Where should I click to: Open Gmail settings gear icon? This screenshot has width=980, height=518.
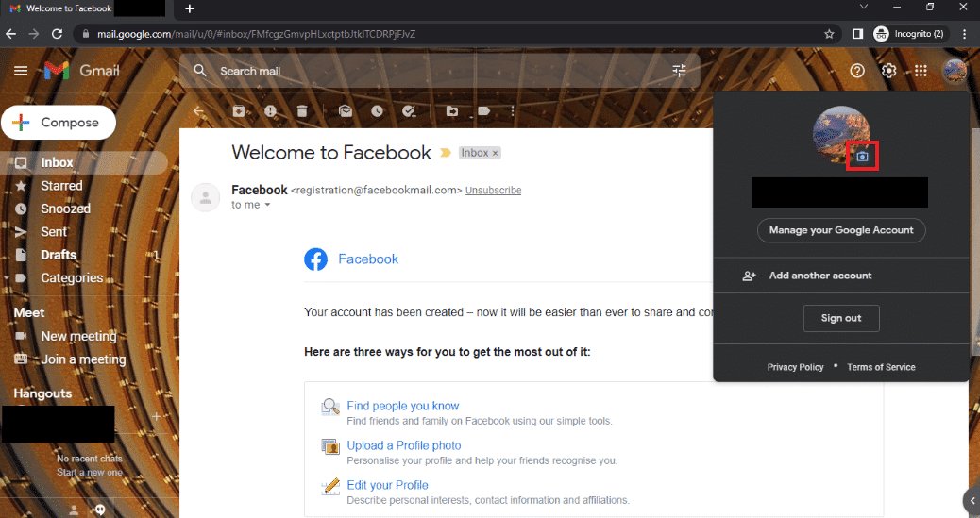click(888, 71)
